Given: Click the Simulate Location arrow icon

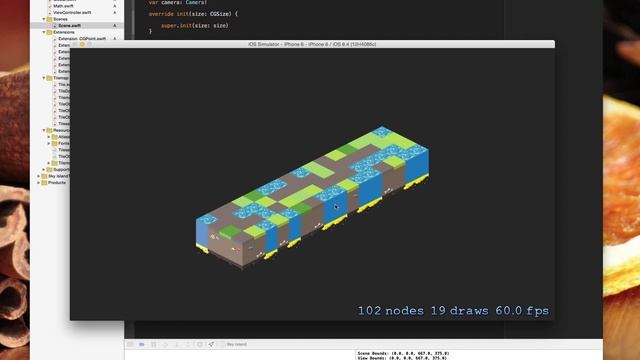Looking at the screenshot, I should pos(211,344).
